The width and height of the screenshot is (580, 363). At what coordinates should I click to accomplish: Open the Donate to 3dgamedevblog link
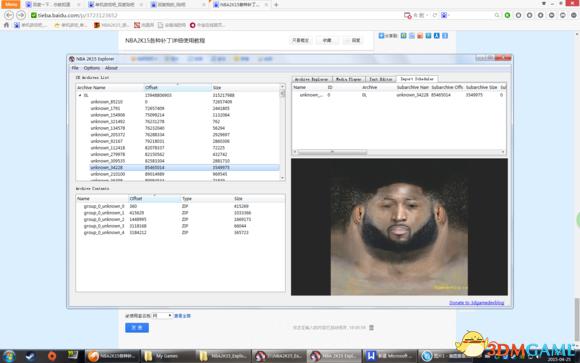point(476,303)
